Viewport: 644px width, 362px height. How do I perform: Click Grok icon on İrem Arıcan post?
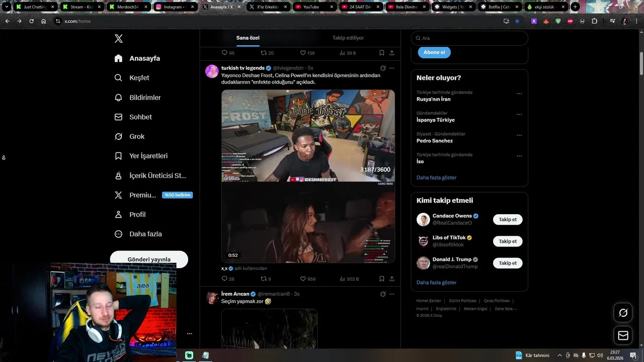point(383,294)
